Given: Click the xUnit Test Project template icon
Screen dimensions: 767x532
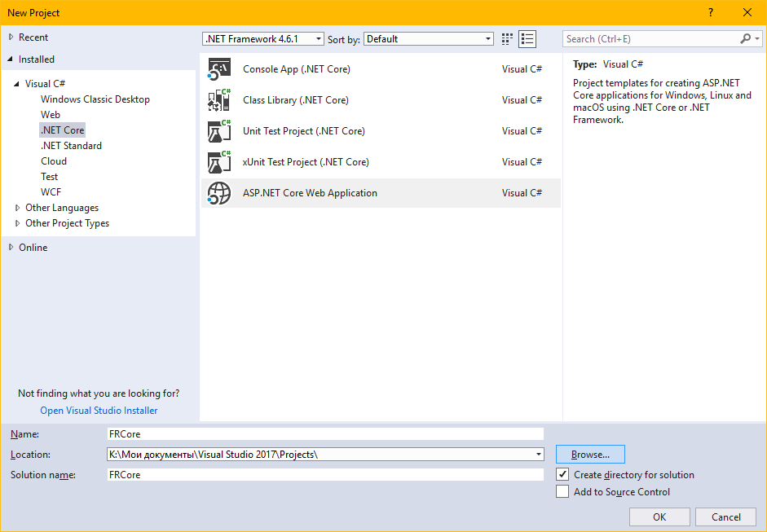Looking at the screenshot, I should pos(218,162).
